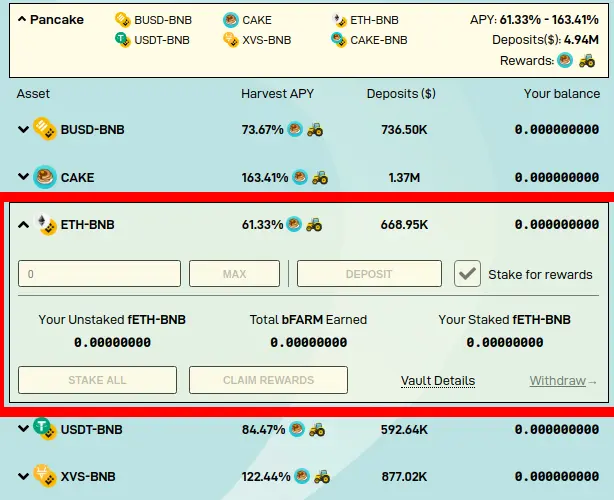Image resolution: width=614 pixels, height=500 pixels.
Task: Click the Your Unstaked fETH-BNB label
Action: click(112, 319)
